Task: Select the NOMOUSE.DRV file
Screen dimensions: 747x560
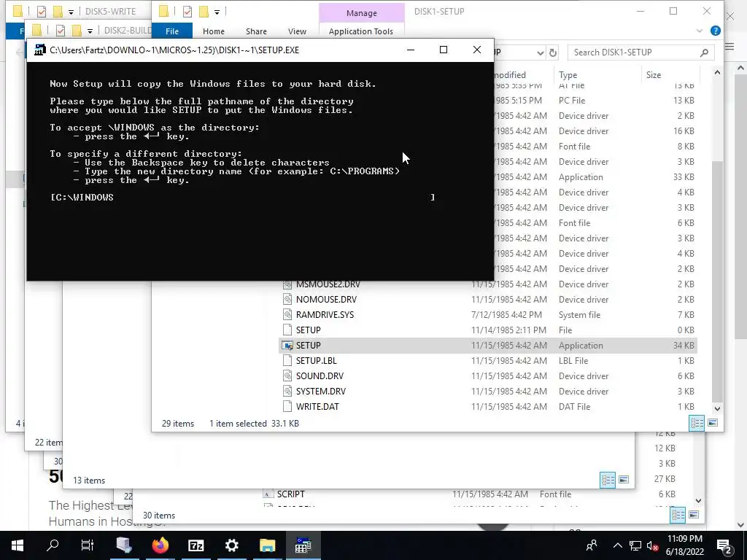Action: click(x=326, y=300)
